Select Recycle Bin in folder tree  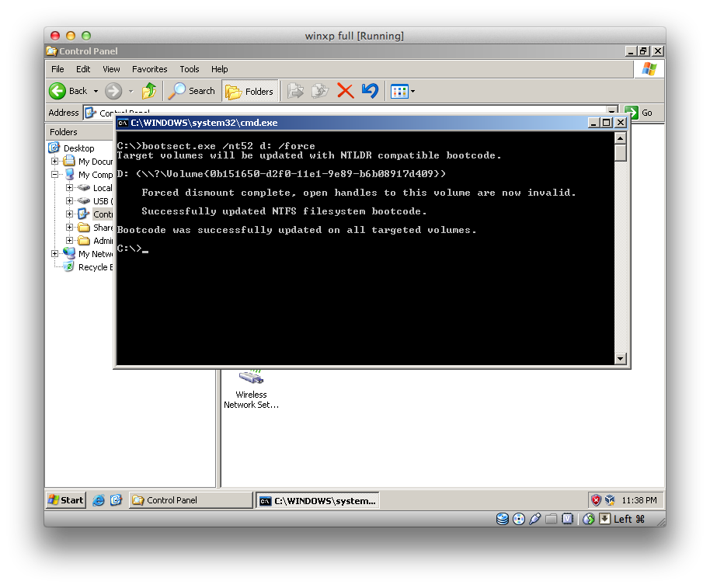[95, 267]
